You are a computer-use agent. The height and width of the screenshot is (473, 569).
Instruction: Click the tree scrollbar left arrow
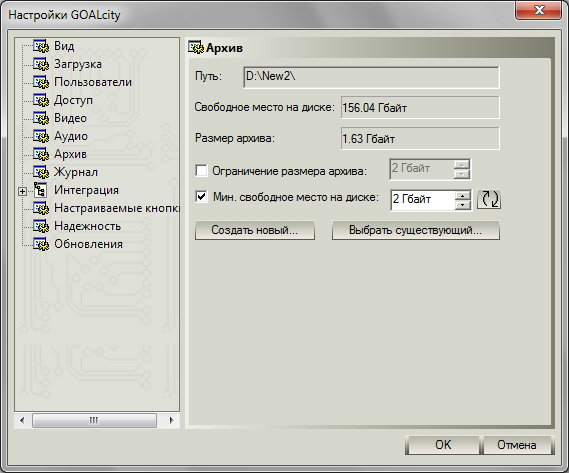(x=22, y=420)
